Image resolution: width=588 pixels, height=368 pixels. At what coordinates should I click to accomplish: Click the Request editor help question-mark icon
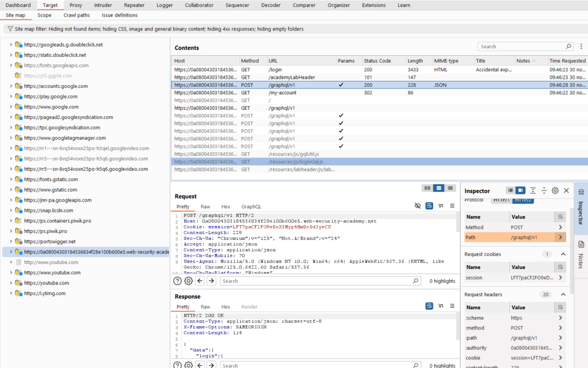[177, 281]
